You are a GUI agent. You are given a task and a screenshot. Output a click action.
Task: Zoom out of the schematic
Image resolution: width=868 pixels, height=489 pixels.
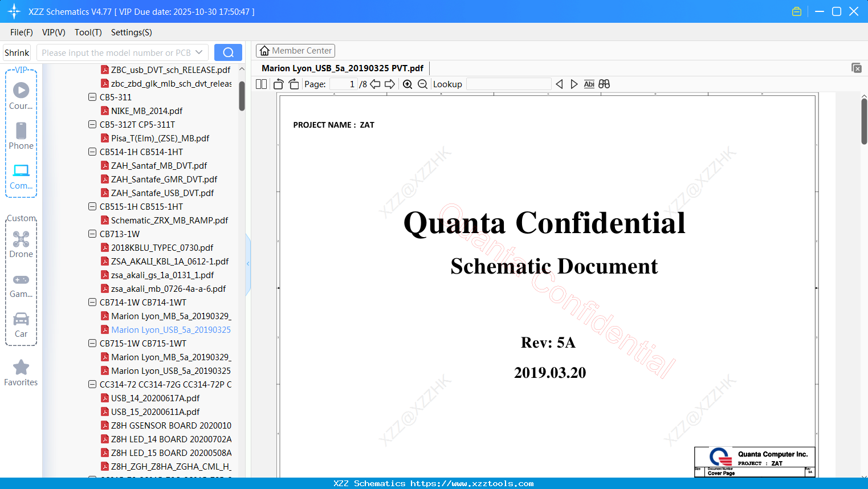(422, 84)
